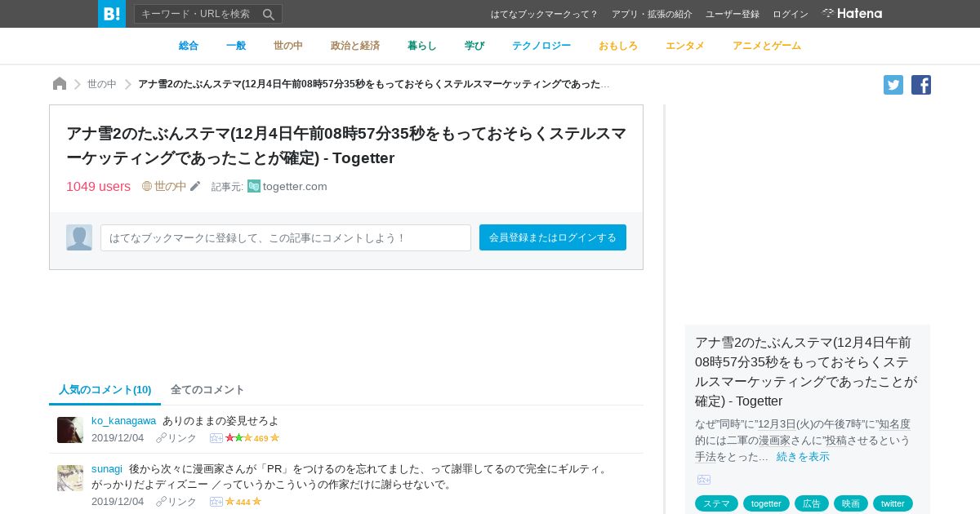Viewport: 980px width, 514px height.
Task: Open the 総合 category menu
Action: (x=189, y=46)
